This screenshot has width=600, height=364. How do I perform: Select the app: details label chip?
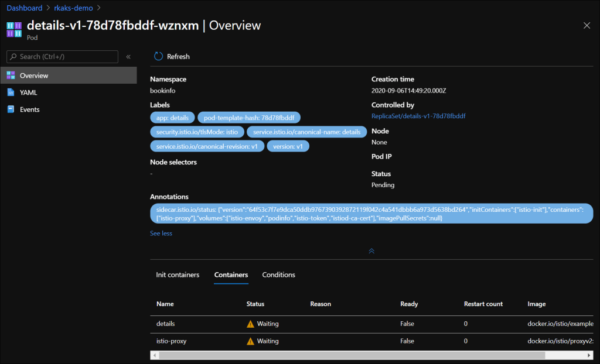click(172, 117)
